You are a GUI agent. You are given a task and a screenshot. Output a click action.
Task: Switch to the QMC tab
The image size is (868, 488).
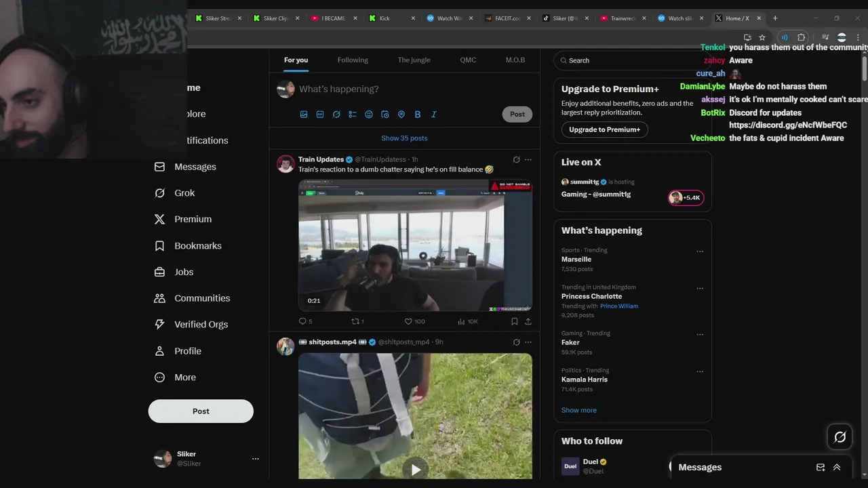pyautogui.click(x=468, y=60)
